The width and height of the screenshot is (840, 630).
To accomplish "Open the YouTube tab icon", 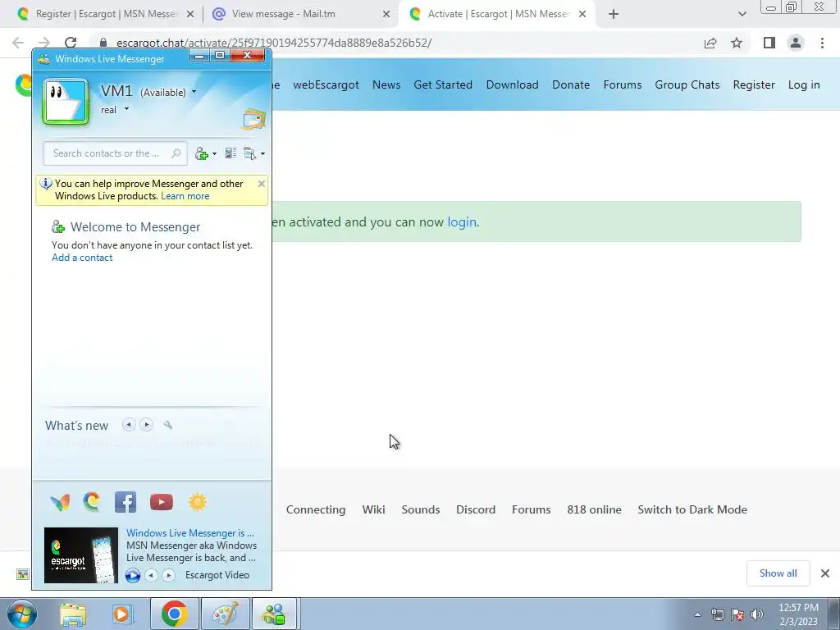I will tap(162, 502).
